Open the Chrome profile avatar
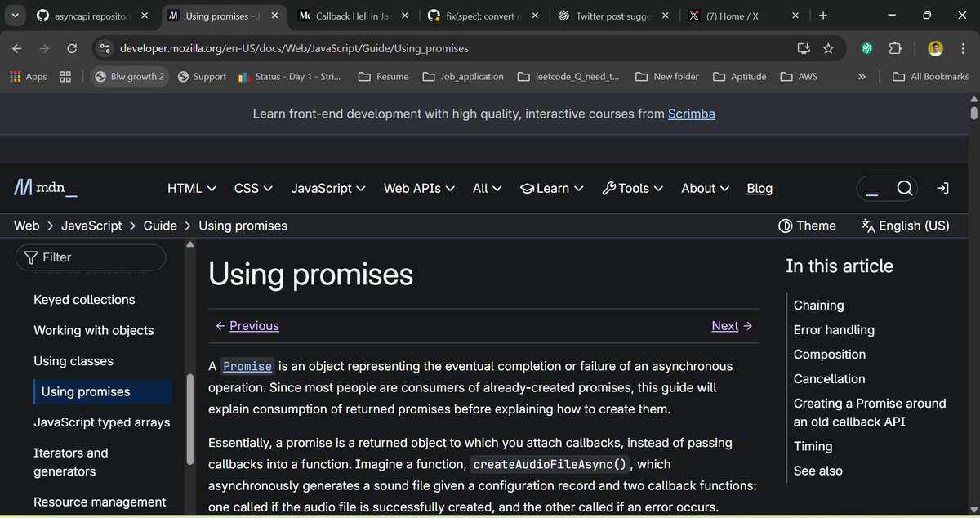This screenshot has width=980, height=518. (936, 48)
